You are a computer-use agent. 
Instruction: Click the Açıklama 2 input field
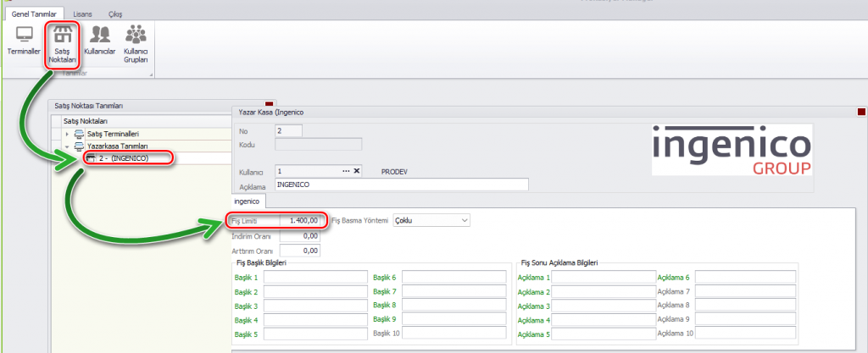pyautogui.click(x=604, y=292)
